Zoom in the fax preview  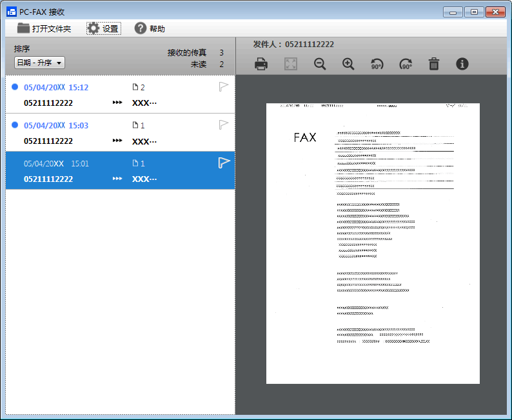coord(348,64)
